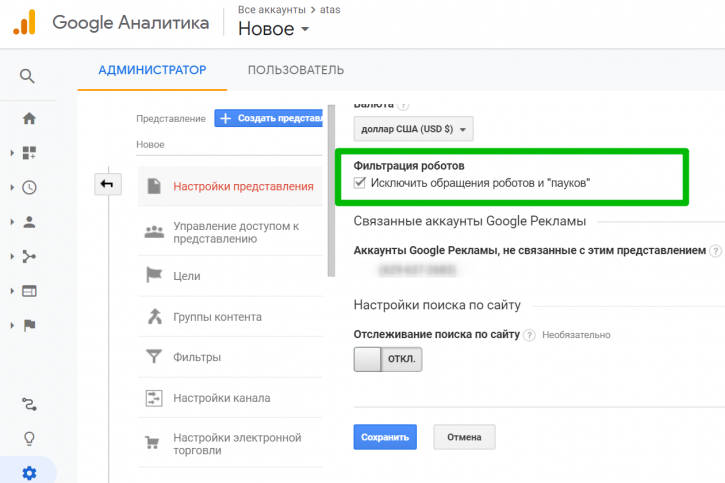
Task: Expand Acquisition section arrow in sidebar
Action: pos(12,257)
